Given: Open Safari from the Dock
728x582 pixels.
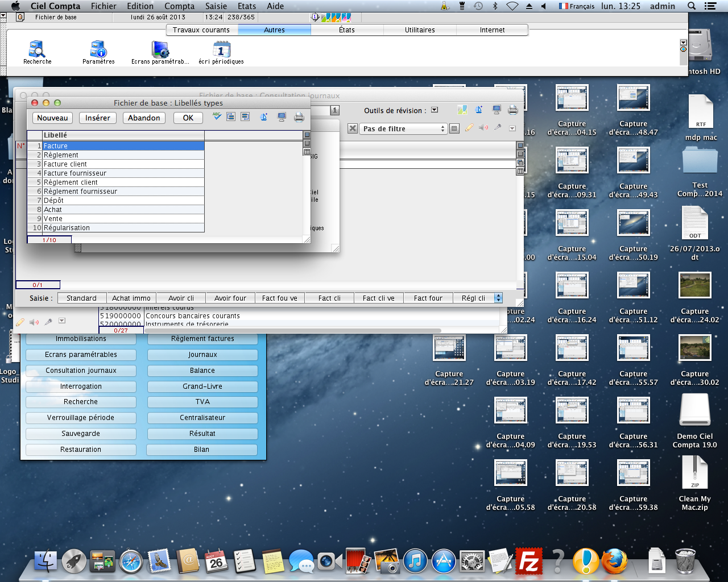Looking at the screenshot, I should click(131, 562).
